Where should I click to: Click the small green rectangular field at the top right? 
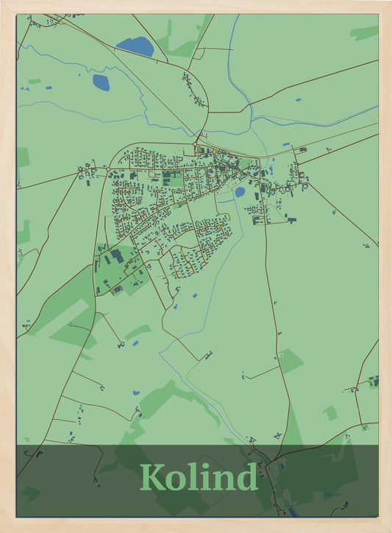point(364,33)
